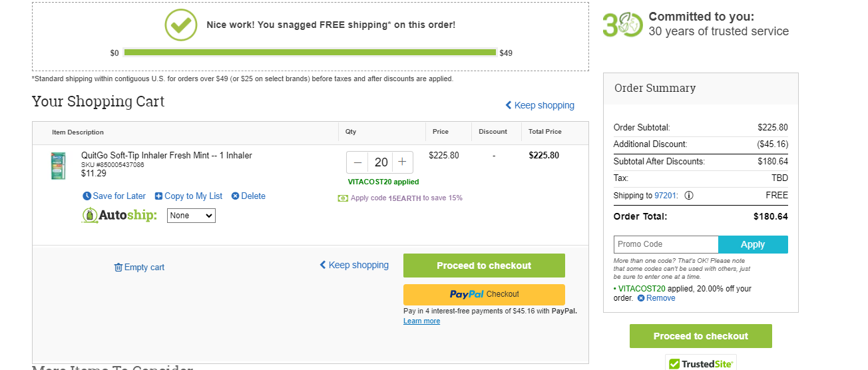The image size is (868, 370).
Task: Decrease quantity with the minus button
Action: click(357, 162)
